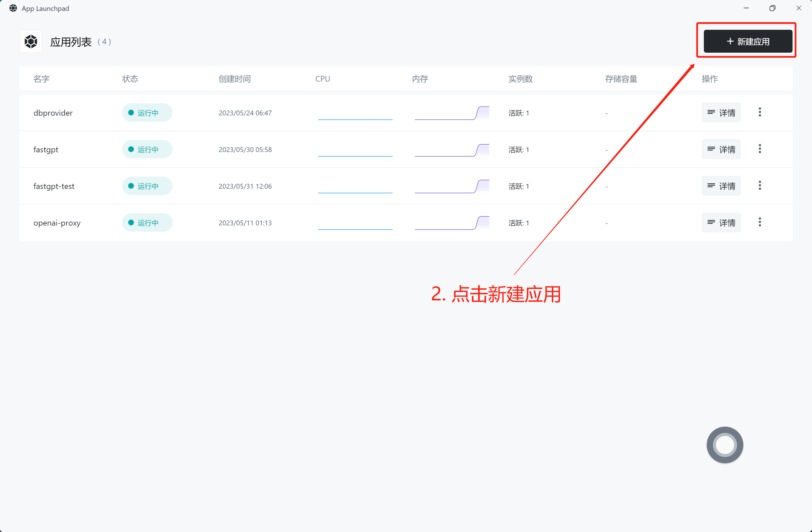
Task: Maximize the App Launchpad window
Action: pos(772,8)
